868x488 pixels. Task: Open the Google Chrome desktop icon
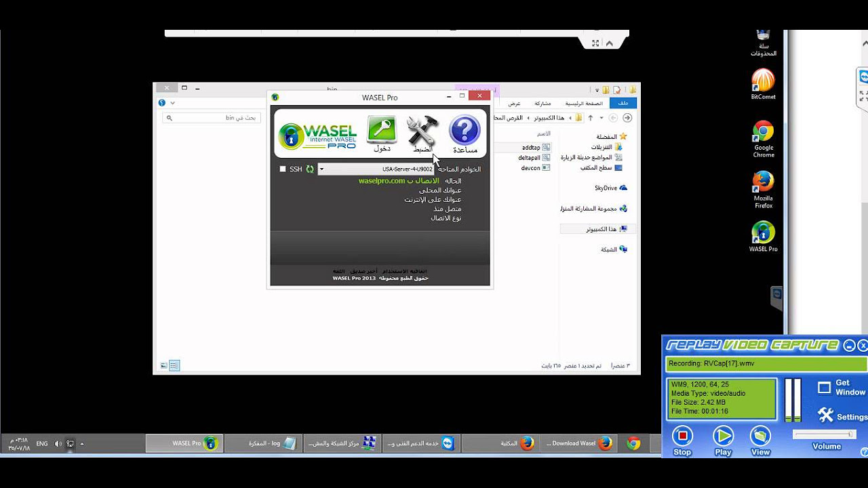coord(763,140)
